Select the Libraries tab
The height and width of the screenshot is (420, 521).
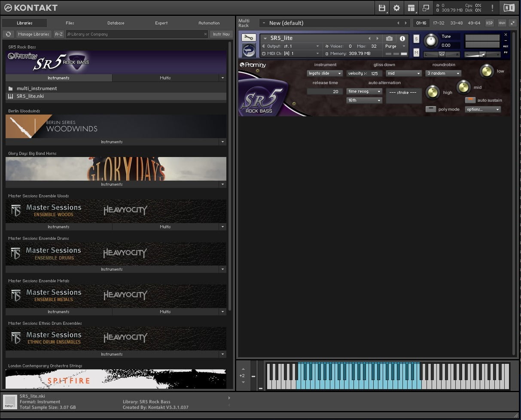click(x=24, y=23)
